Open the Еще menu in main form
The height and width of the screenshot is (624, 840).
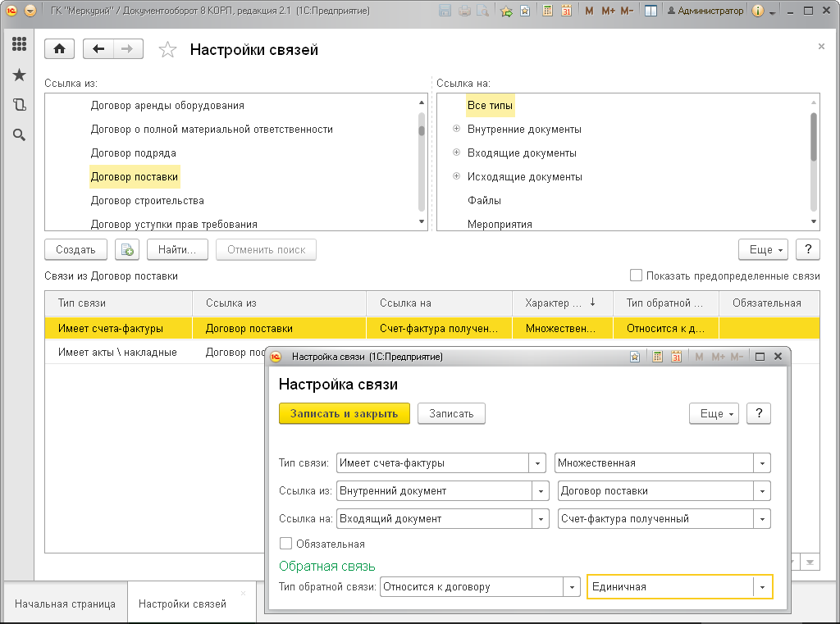coord(764,249)
